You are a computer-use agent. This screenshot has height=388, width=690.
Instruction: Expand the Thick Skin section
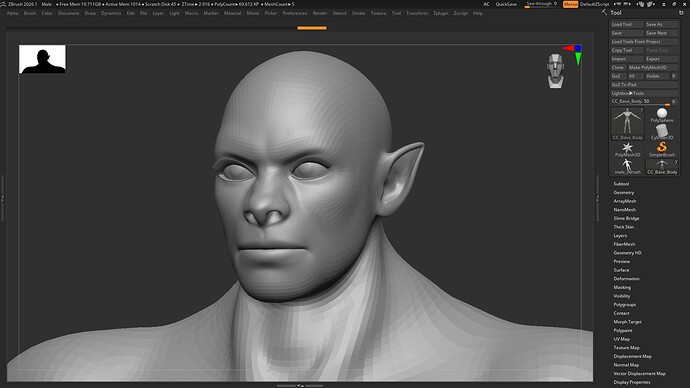(x=624, y=227)
